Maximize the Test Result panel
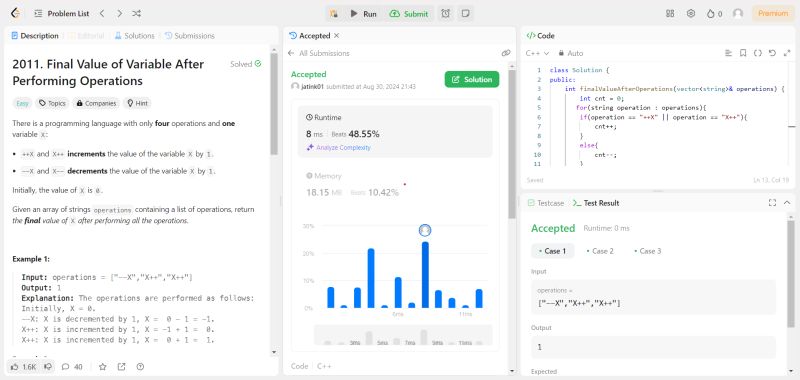The height and width of the screenshot is (380, 800). point(772,203)
